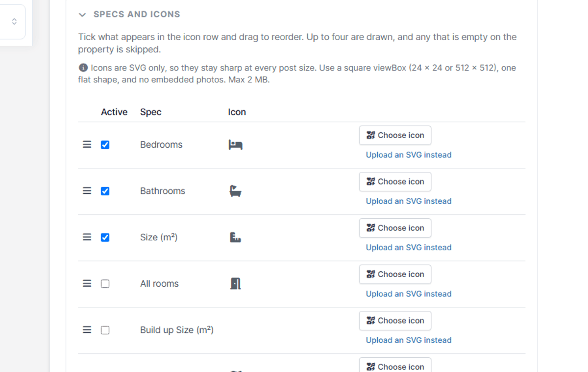Upload an SVG instead for All rooms
Viewport: 588px width, 372px height.
point(409,294)
